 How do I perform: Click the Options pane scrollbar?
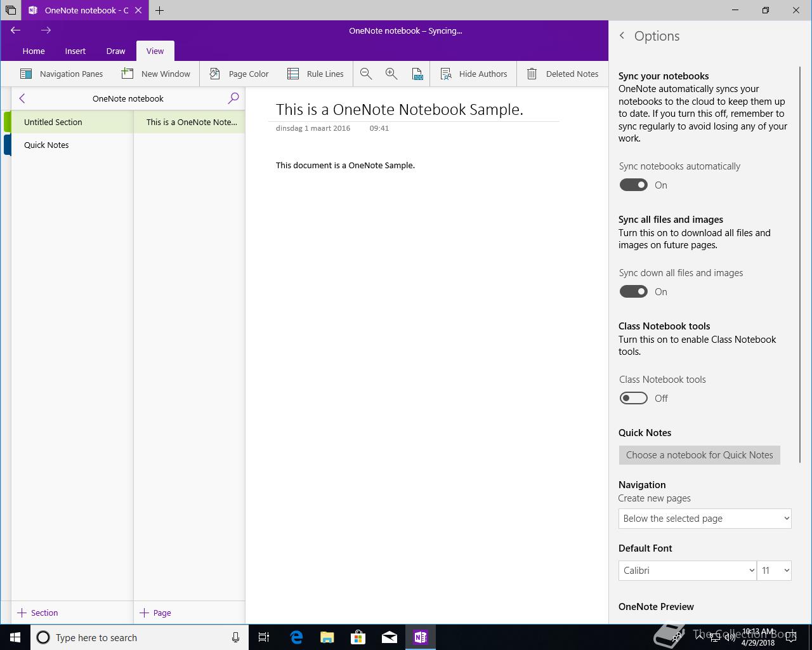(799, 265)
